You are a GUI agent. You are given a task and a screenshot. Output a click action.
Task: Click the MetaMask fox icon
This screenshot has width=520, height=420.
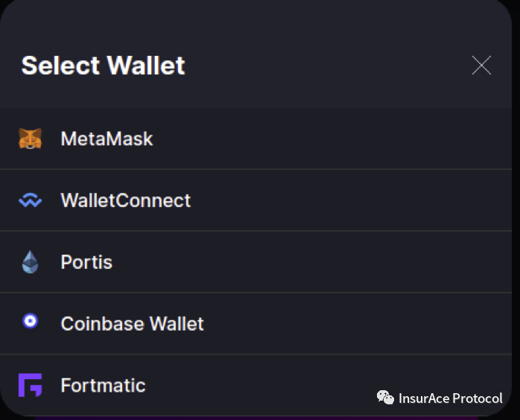point(31,139)
